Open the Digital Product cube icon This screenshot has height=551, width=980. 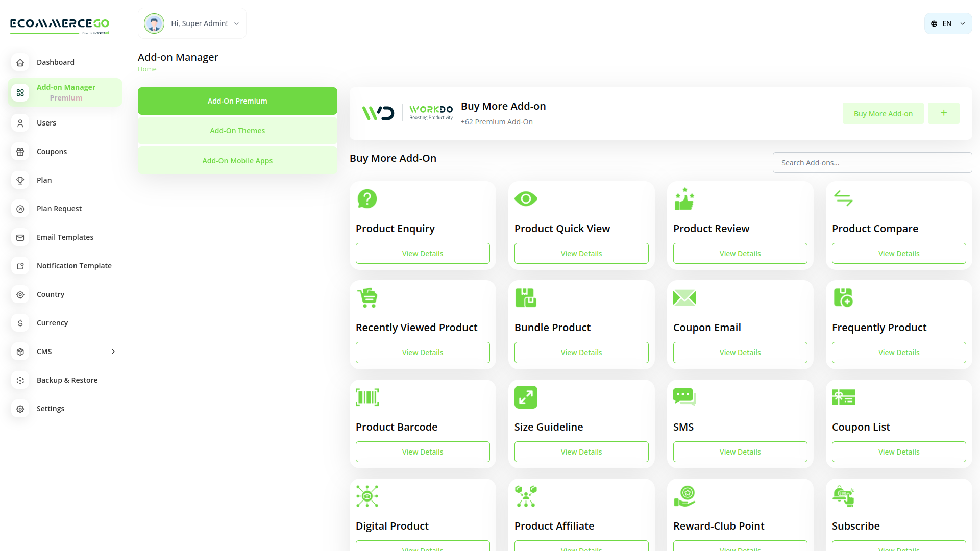(x=367, y=496)
